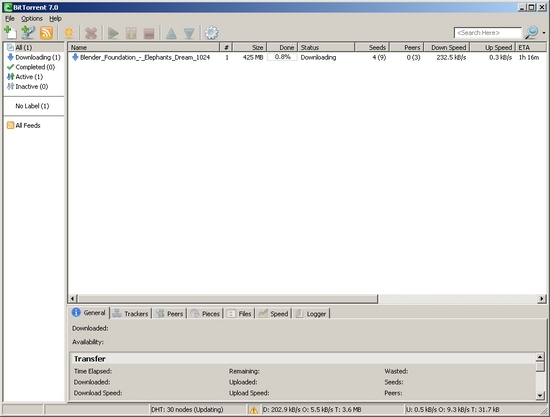This screenshot has width=550, height=417.
Task: Sort by Name column header
Action: click(x=144, y=47)
